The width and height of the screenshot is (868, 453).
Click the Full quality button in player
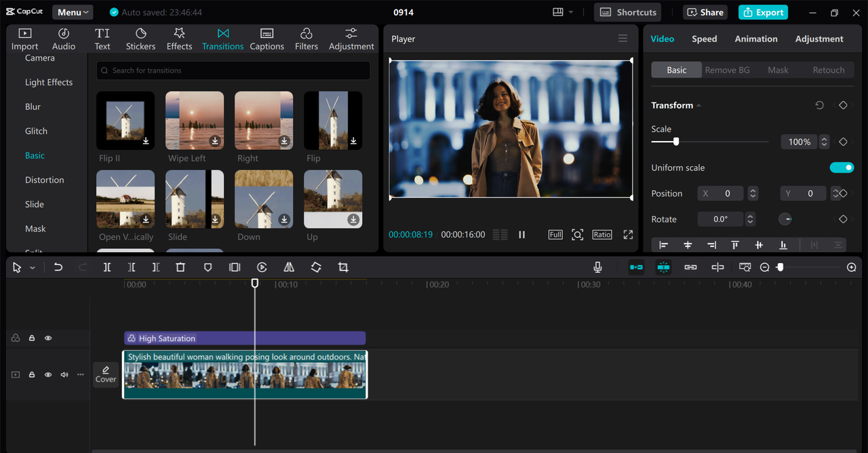coord(555,235)
